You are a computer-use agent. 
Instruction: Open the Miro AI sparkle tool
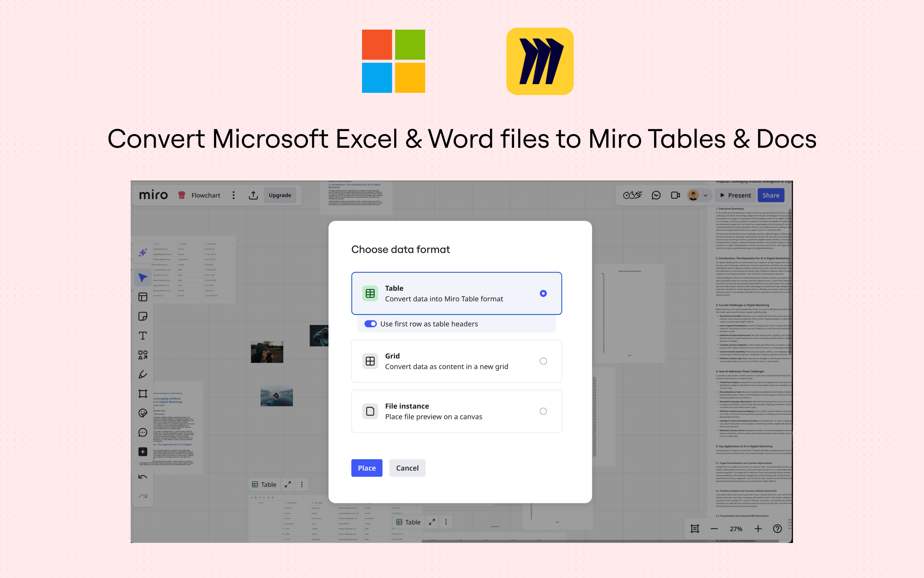(x=143, y=252)
